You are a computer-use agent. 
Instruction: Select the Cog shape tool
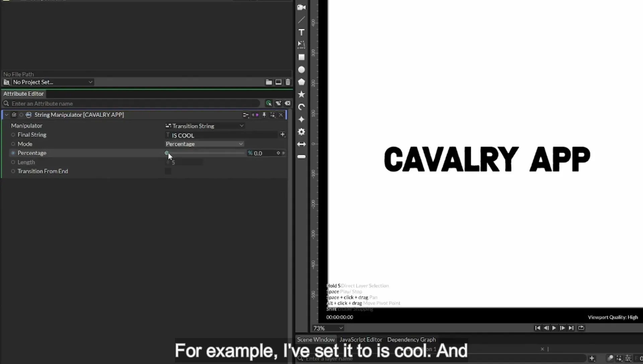301,132
